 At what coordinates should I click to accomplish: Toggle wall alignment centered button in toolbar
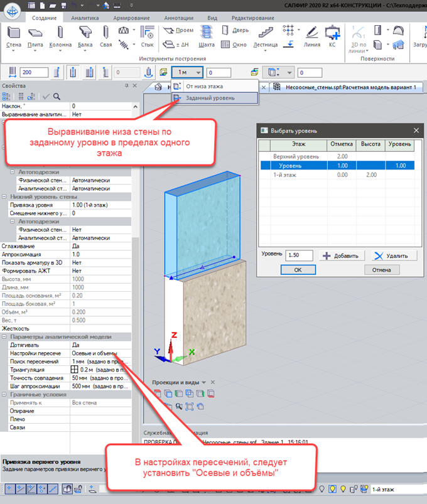point(73,72)
